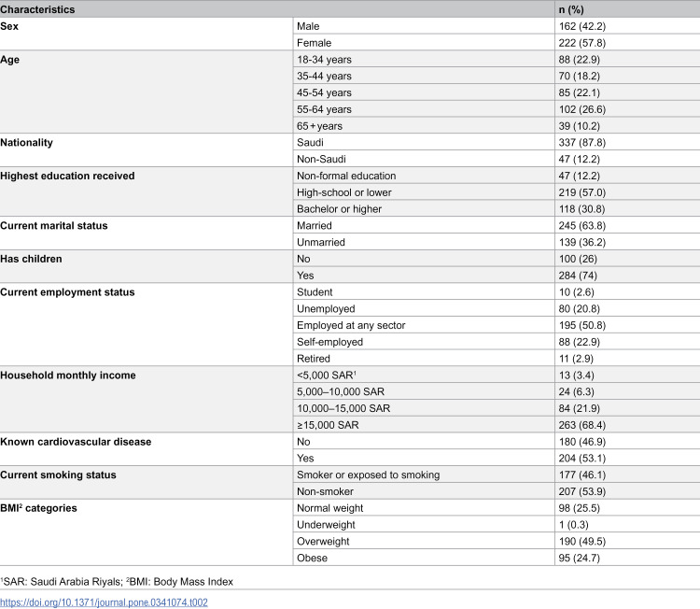
Task: Click Highest education received label
Action: click(x=67, y=176)
